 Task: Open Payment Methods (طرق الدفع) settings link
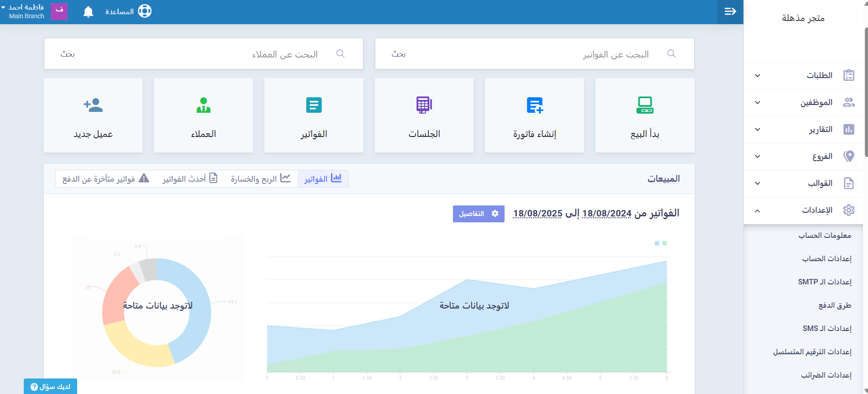pyautogui.click(x=834, y=305)
